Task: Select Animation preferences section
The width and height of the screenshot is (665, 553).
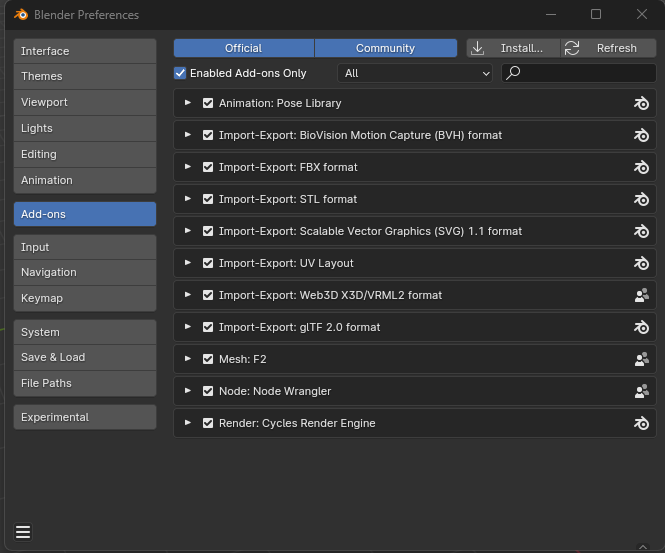Action: point(85,180)
